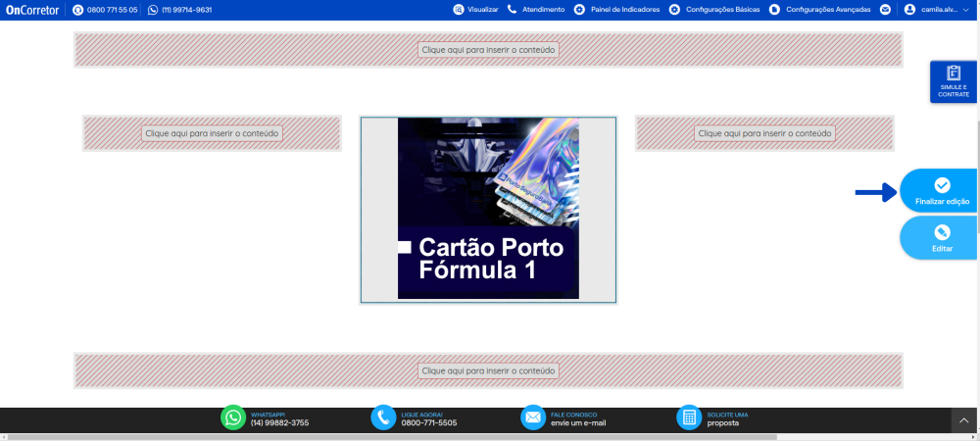This screenshot has height=441, width=980.
Task: Click the (11) 99714-9631 WhatsApp number
Action: pyautogui.click(x=186, y=10)
